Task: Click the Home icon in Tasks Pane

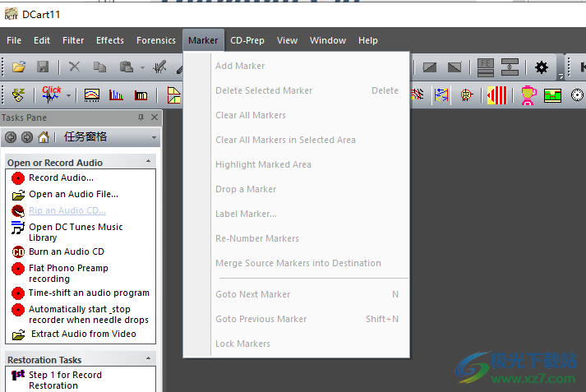Action: coord(44,137)
